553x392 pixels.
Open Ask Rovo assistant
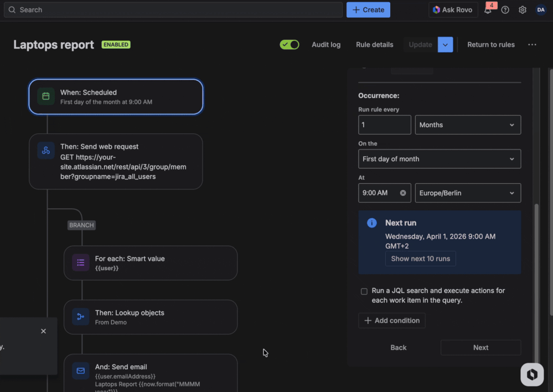[453, 10]
